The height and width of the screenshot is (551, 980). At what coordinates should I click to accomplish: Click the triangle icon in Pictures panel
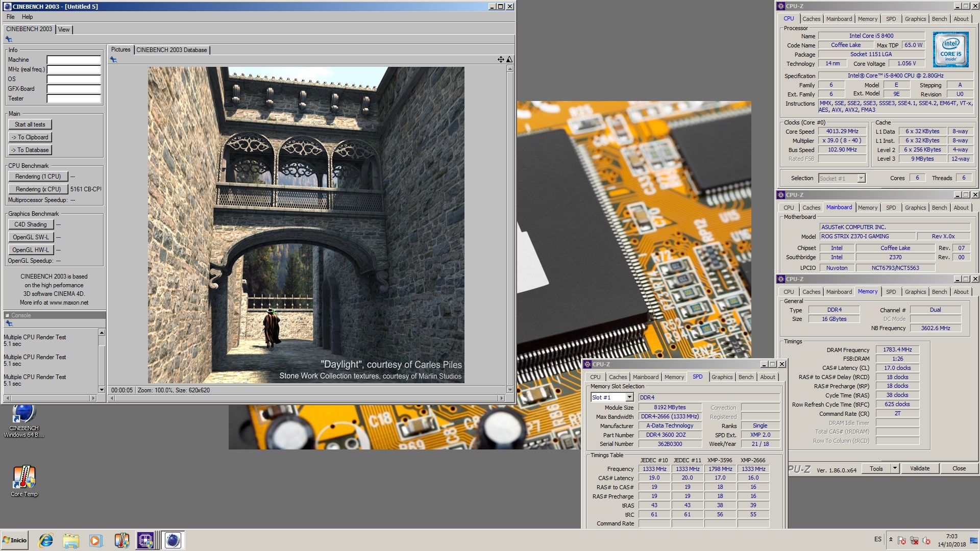point(509,60)
